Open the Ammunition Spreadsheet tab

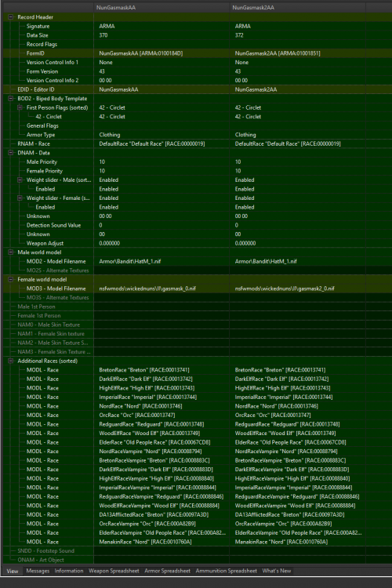[227, 571]
